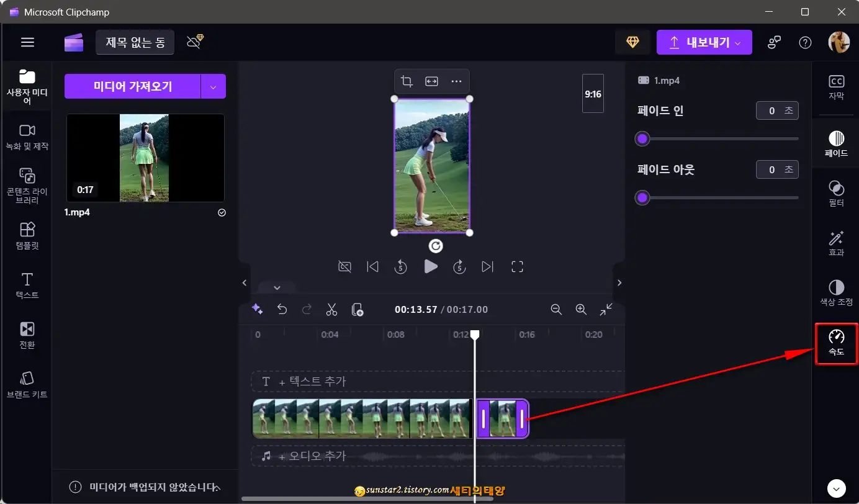
Task: Click the 페이드 인 slider handle
Action: click(x=642, y=139)
